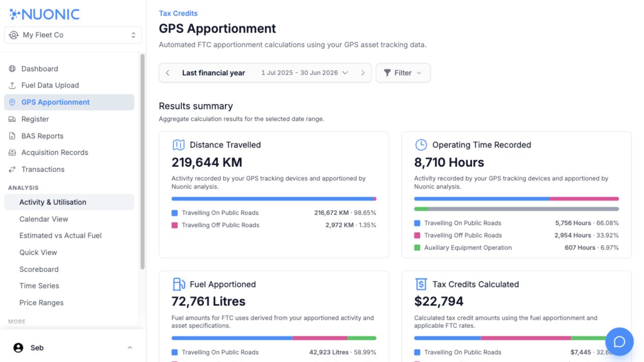Click the Tax Credits dollar icon
This screenshot has height=362, width=644.
421,284
